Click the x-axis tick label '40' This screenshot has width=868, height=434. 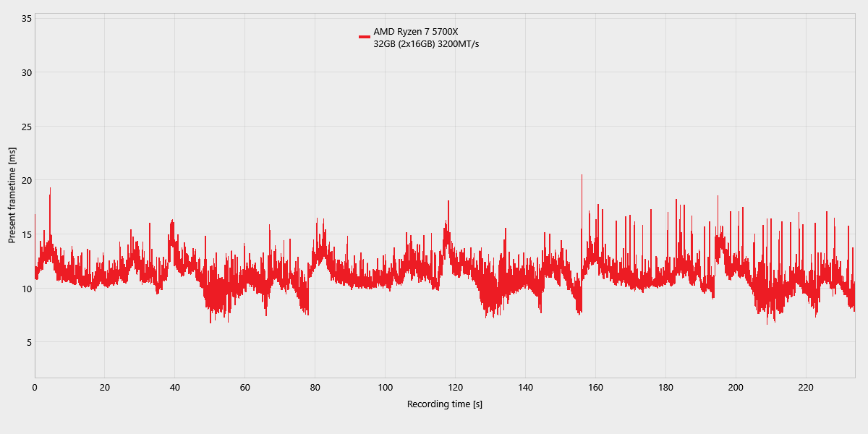(175, 388)
